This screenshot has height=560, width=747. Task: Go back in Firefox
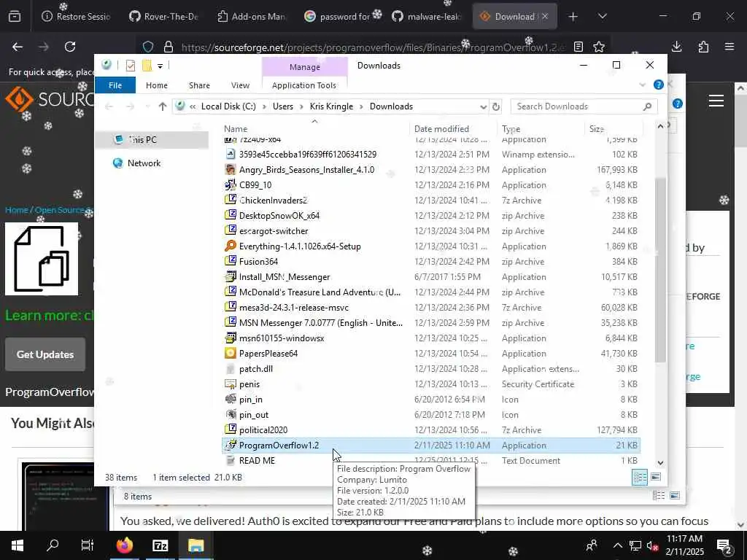18,47
